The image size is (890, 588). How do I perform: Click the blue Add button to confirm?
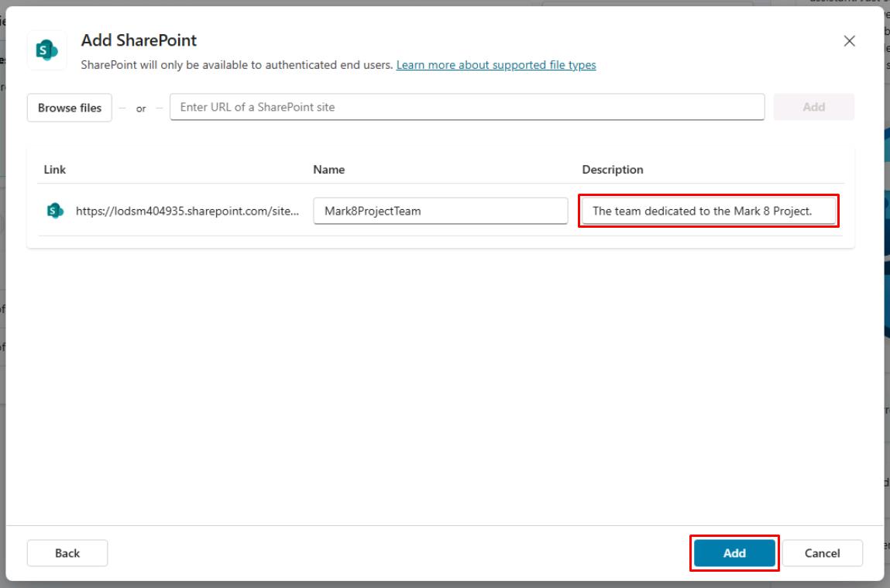(734, 552)
